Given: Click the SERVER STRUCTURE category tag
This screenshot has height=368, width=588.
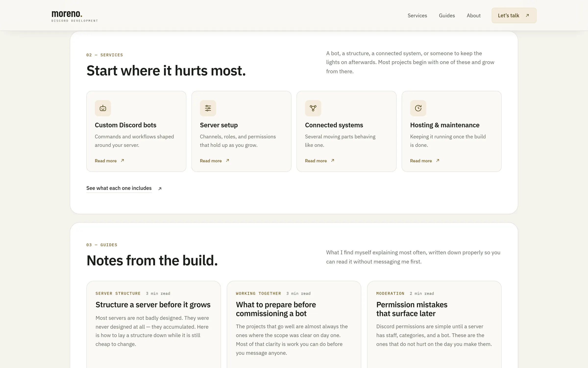Looking at the screenshot, I should (118, 293).
